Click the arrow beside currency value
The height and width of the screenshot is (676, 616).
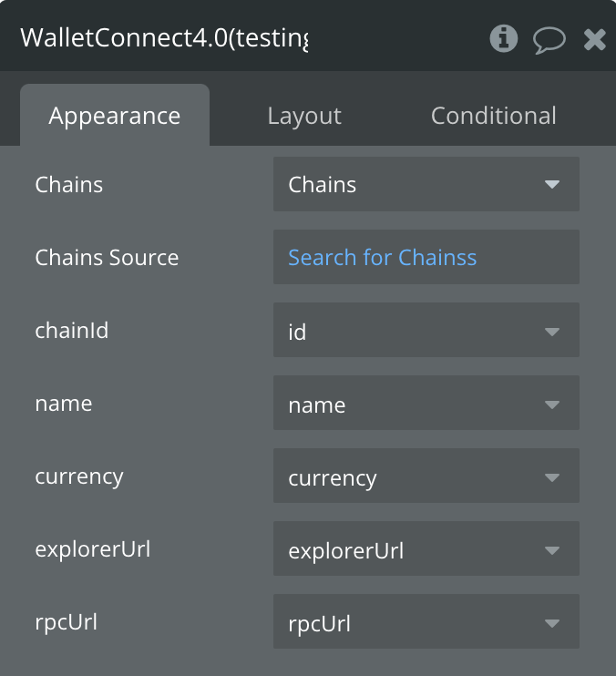[551, 477]
